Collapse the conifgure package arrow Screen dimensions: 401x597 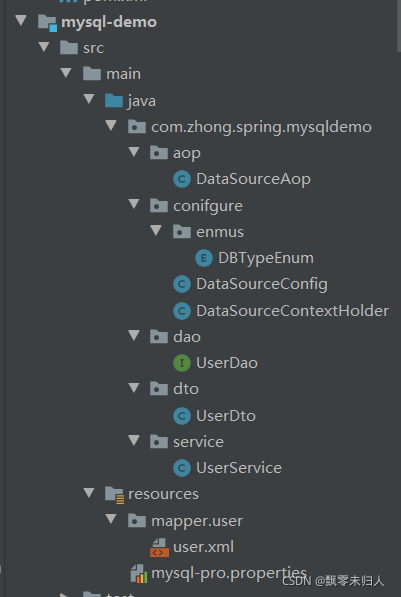coord(134,204)
